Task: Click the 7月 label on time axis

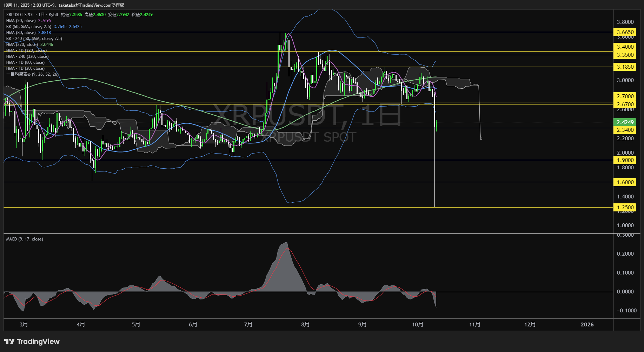Action: click(x=248, y=325)
